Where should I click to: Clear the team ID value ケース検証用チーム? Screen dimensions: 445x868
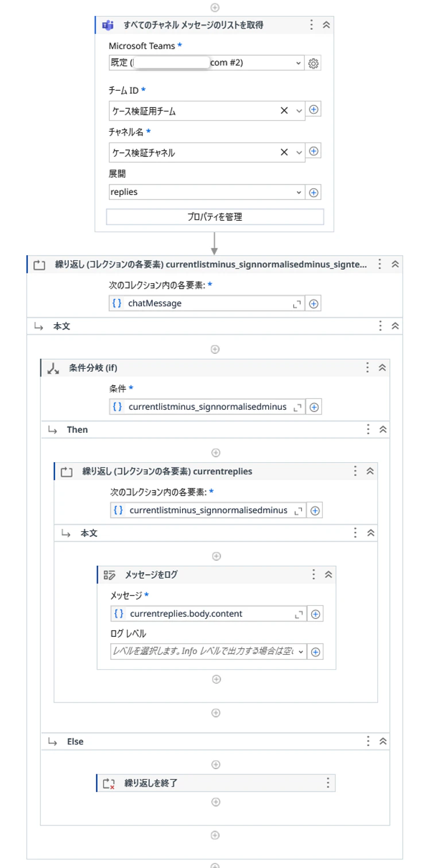point(284,111)
